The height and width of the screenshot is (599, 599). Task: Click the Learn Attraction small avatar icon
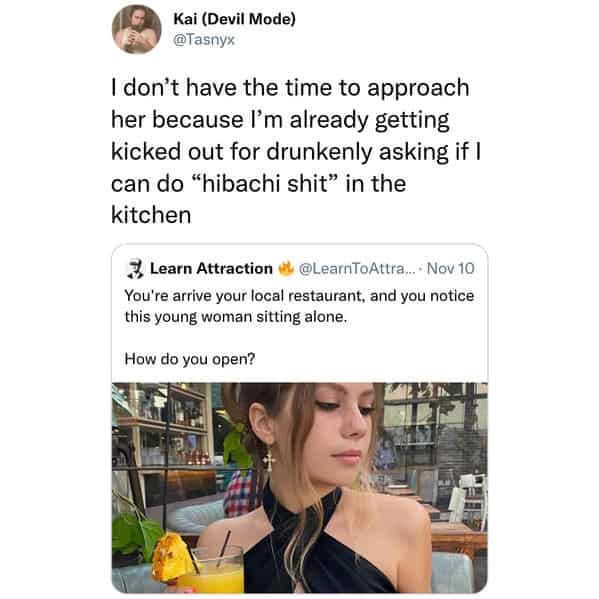point(134,269)
